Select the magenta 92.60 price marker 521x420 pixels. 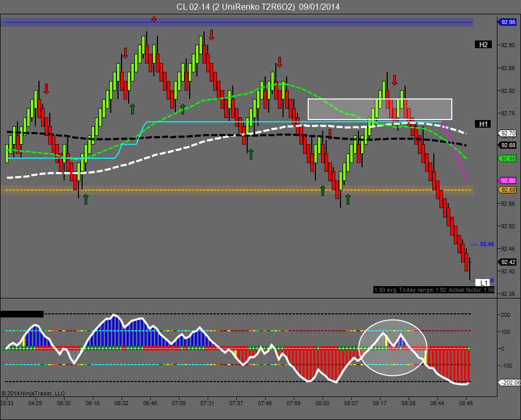coord(507,181)
